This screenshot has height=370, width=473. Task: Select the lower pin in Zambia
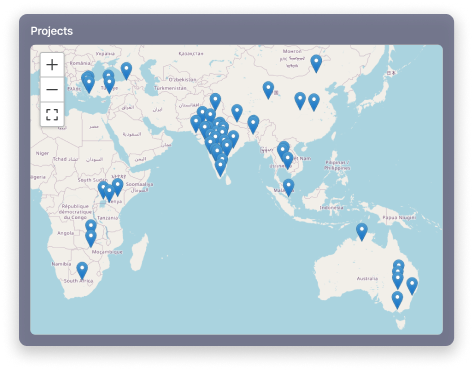[91, 239]
